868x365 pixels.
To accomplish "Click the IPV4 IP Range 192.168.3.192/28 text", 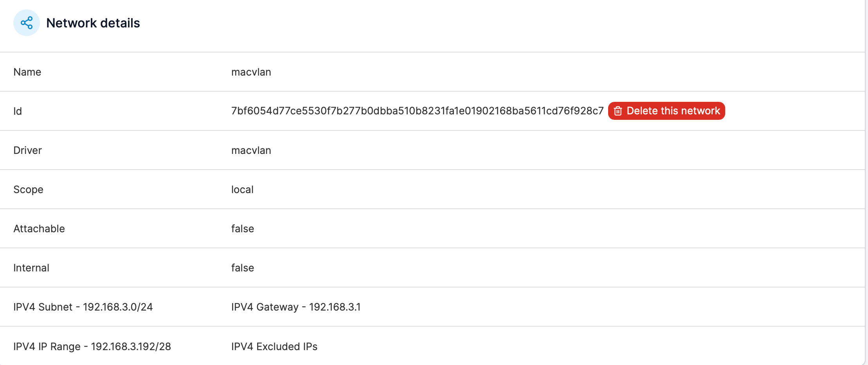I will click(92, 347).
